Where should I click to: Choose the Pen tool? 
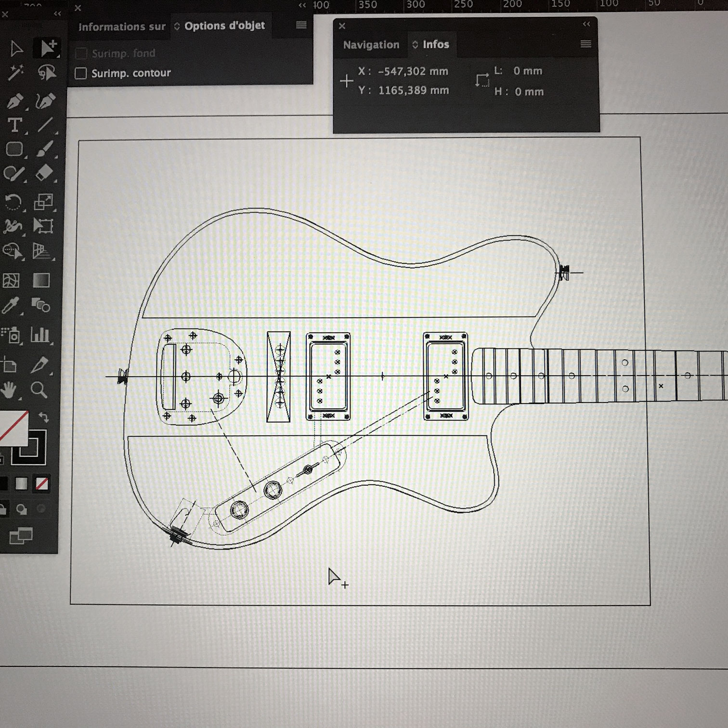(x=15, y=101)
